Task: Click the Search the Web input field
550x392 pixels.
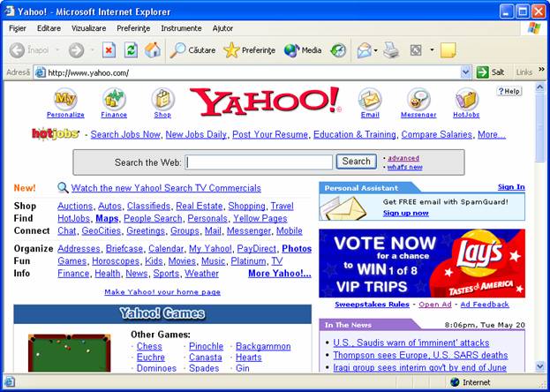Action: 259,162
